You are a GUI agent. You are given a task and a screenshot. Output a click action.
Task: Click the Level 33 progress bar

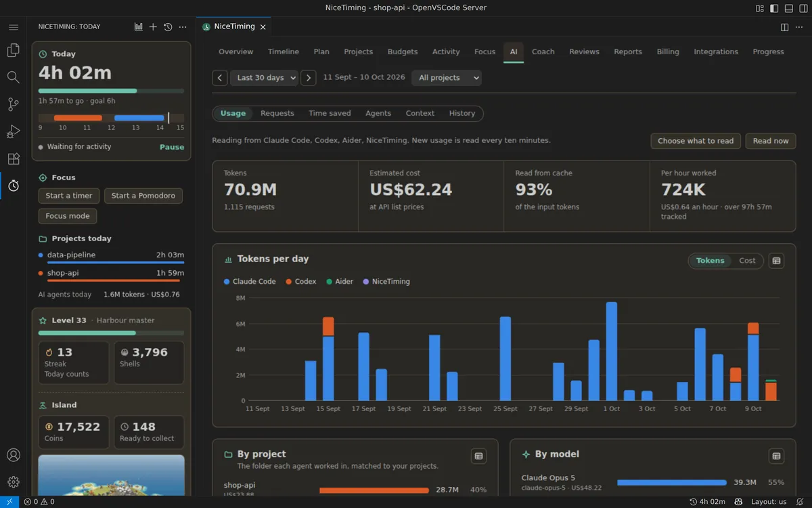click(x=111, y=333)
